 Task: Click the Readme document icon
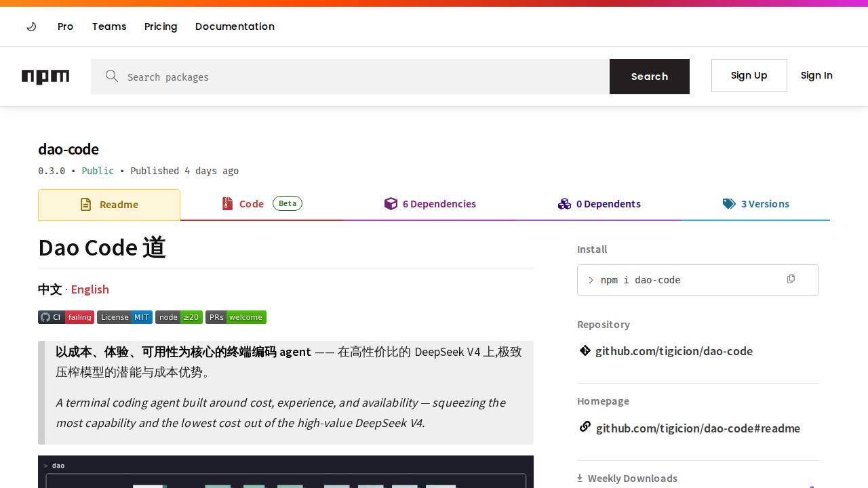click(x=85, y=205)
